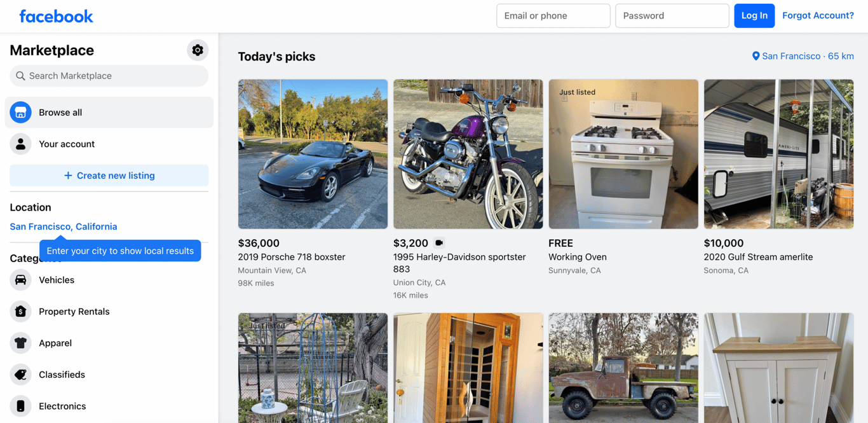Click the Search Marketplace field

pos(109,76)
